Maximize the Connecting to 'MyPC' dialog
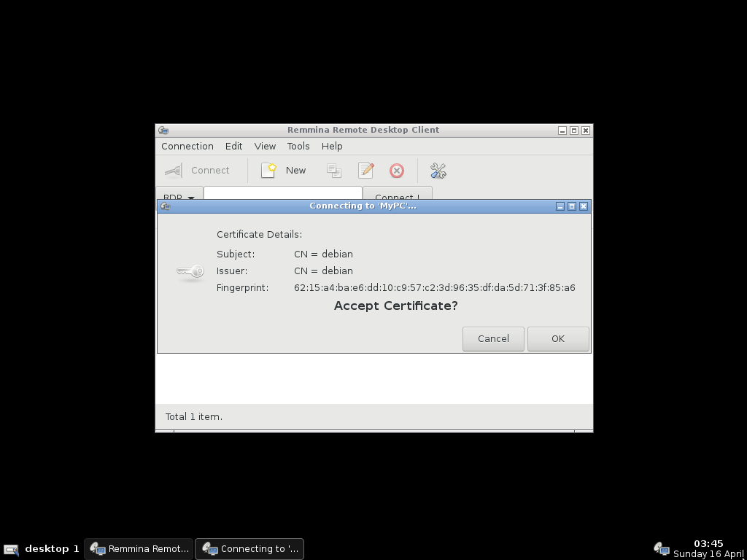 [572, 206]
